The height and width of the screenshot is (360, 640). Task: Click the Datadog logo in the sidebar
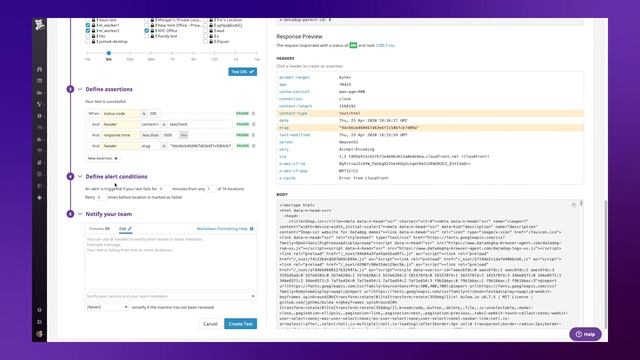[39, 24]
